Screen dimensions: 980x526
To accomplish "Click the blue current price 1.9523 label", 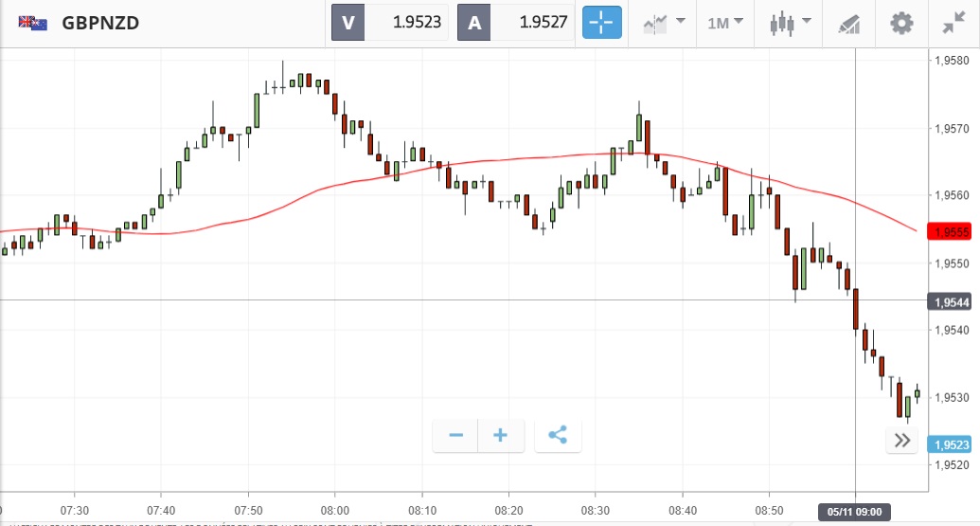I will [949, 444].
